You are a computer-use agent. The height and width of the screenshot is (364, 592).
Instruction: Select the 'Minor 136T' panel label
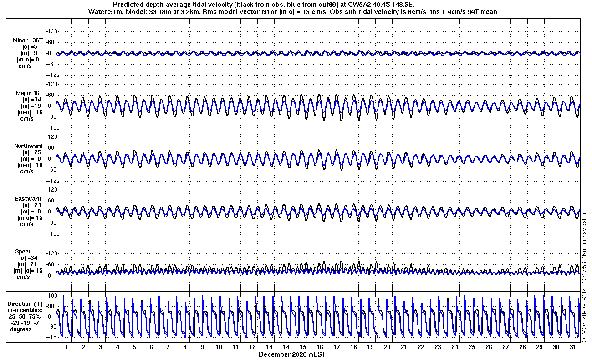coord(28,40)
